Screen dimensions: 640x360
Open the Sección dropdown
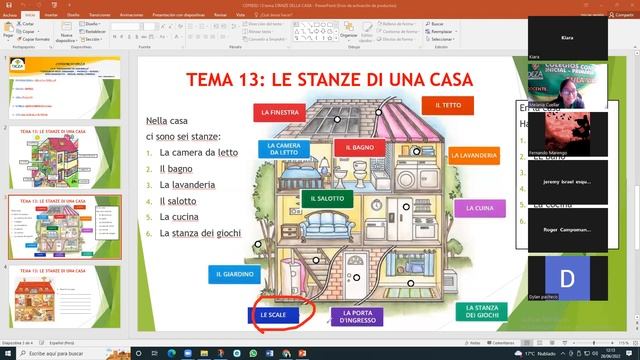click(91, 39)
